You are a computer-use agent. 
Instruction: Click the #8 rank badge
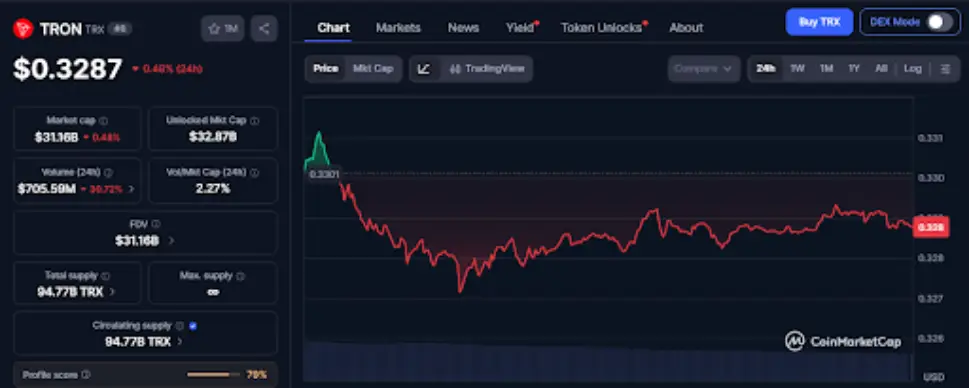click(119, 28)
